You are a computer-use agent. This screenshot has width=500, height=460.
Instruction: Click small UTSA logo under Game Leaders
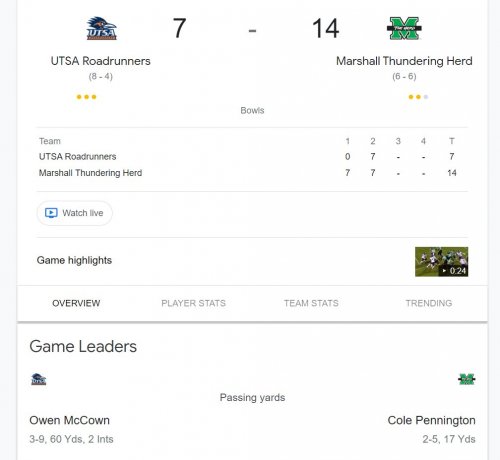click(39, 379)
